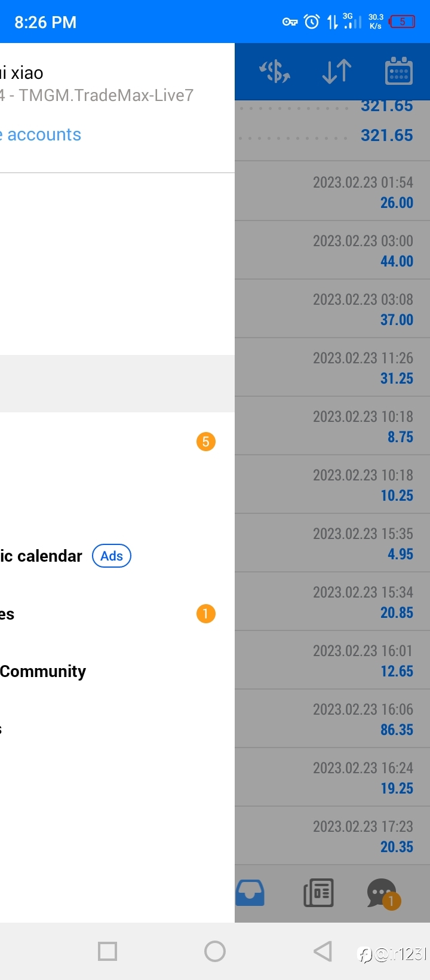The width and height of the screenshot is (430, 980).
Task: Select the economic calendar menu item
Action: [41, 556]
